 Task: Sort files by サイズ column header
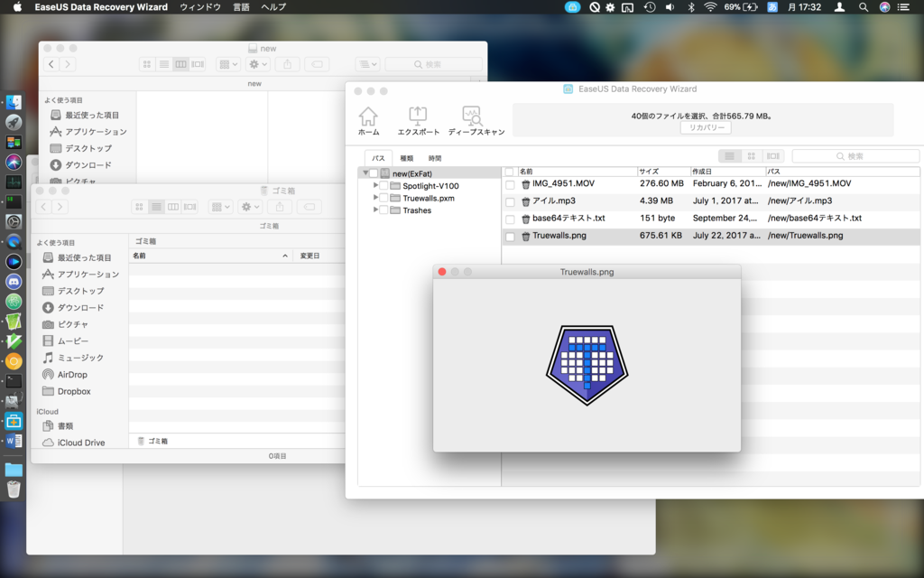coord(663,172)
